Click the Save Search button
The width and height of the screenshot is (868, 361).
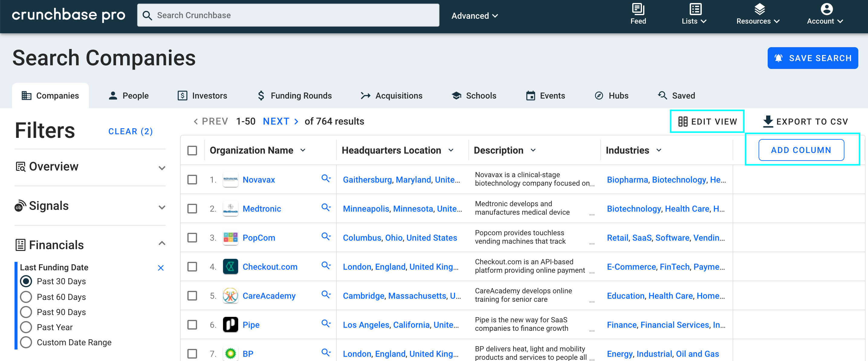[812, 58]
